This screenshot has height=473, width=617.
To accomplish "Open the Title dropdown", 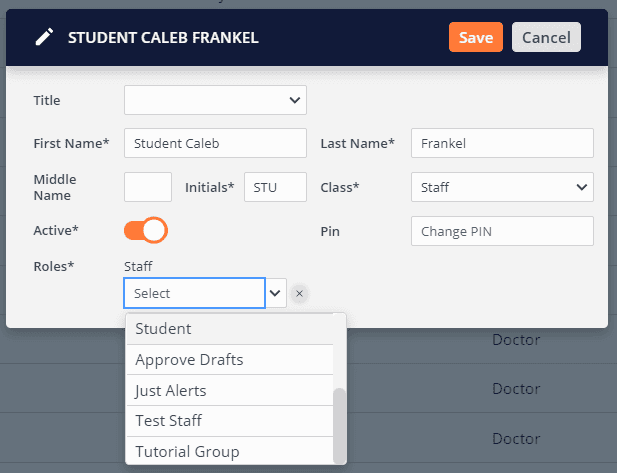I will coord(215,100).
